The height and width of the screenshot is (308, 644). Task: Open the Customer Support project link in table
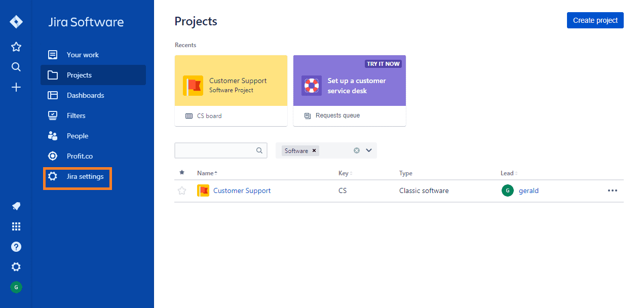[242, 191]
